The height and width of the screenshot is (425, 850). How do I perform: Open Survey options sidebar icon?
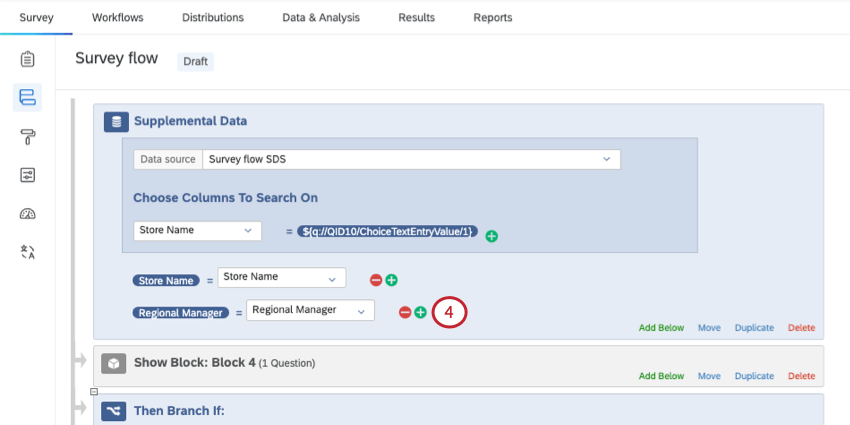28,175
